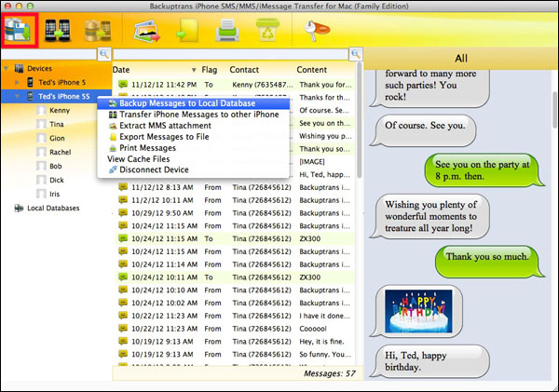
Task: Click the search magnifier above the message table
Action: point(356,54)
